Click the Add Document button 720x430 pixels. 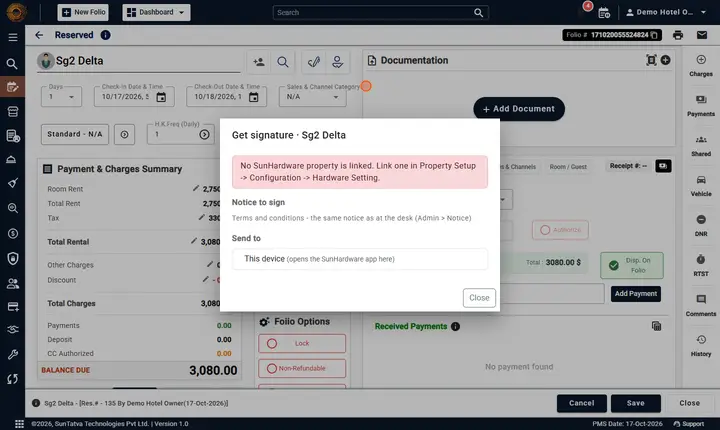coord(519,109)
